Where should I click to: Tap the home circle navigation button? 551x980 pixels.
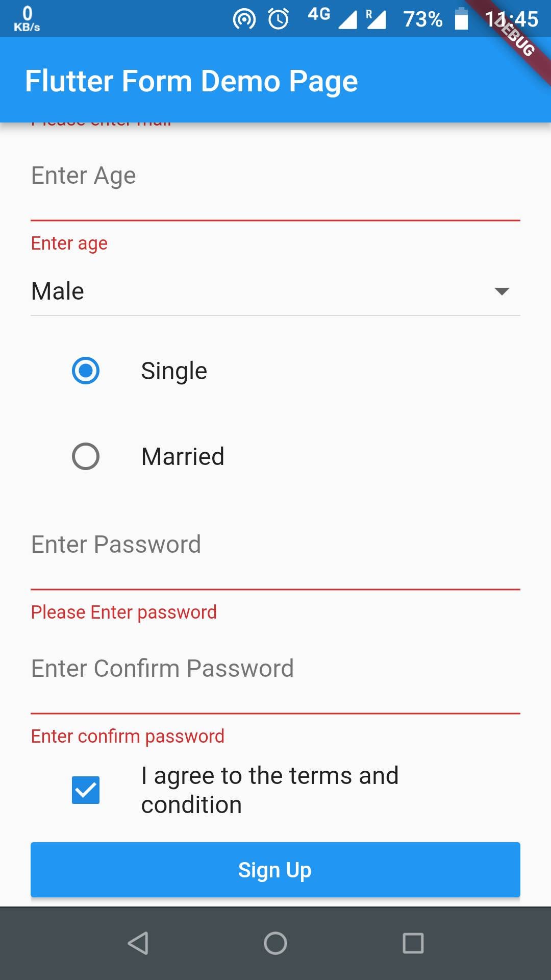coord(275,942)
